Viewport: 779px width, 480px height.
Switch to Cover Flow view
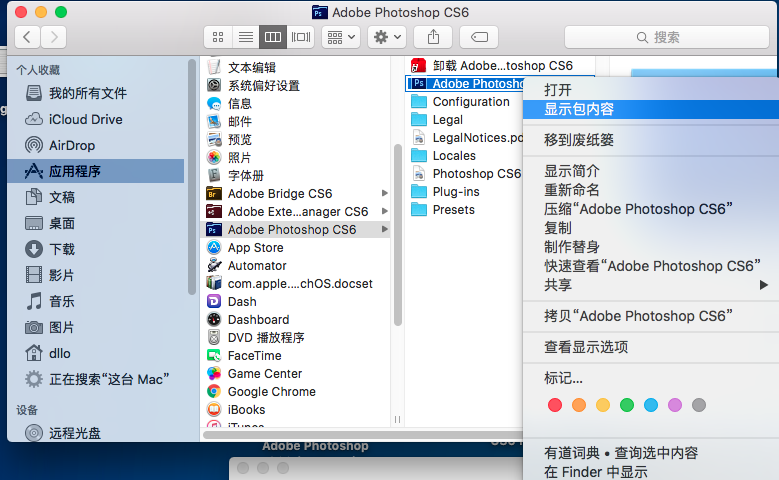point(301,37)
